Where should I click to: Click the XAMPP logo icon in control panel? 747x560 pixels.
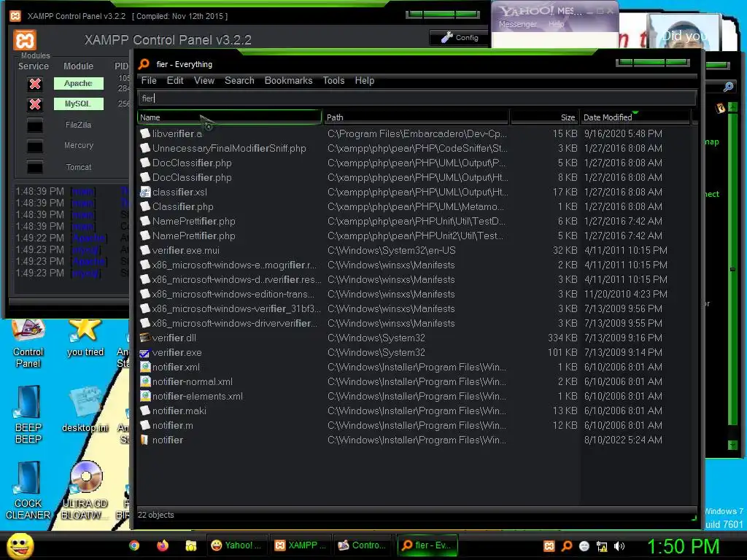tap(25, 40)
